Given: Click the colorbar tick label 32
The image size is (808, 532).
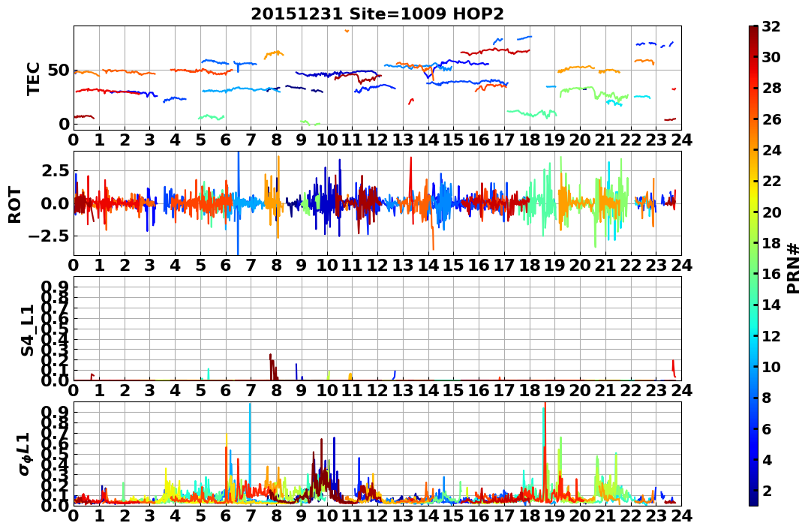Looking at the screenshot, I should click(x=771, y=26).
